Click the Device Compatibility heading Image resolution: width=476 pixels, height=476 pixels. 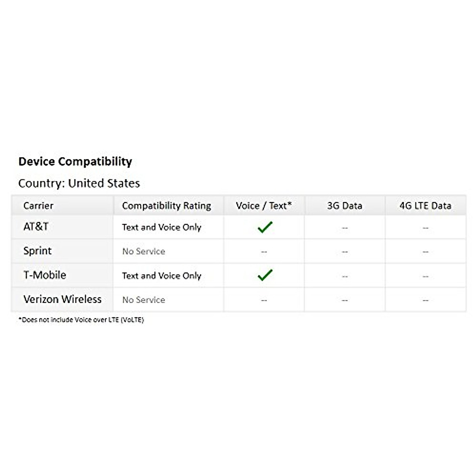tap(75, 161)
